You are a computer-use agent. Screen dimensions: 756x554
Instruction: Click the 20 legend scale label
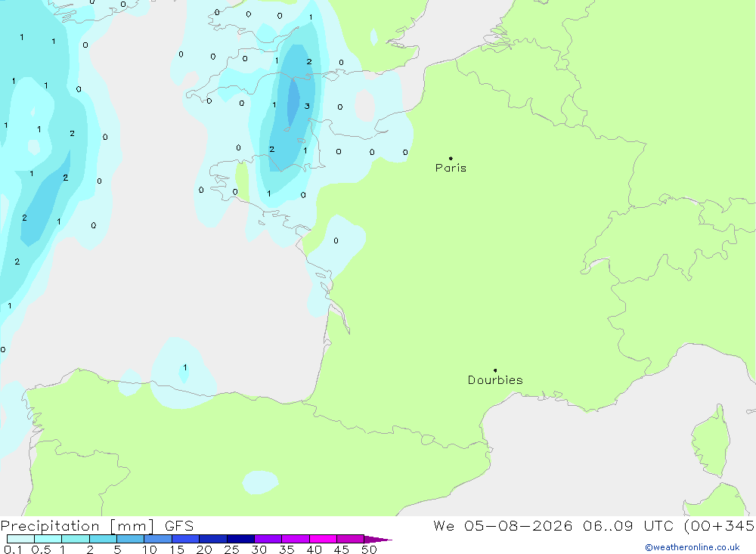(204, 549)
